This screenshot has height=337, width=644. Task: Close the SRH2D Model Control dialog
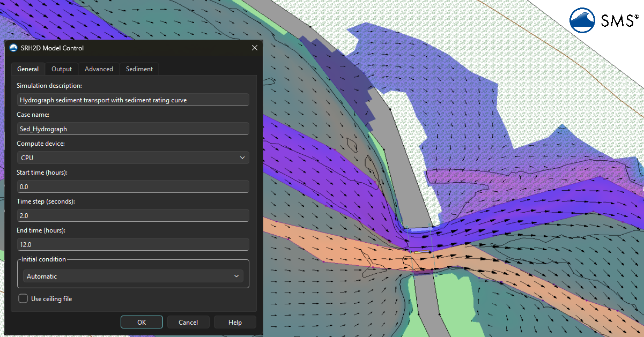coord(255,48)
